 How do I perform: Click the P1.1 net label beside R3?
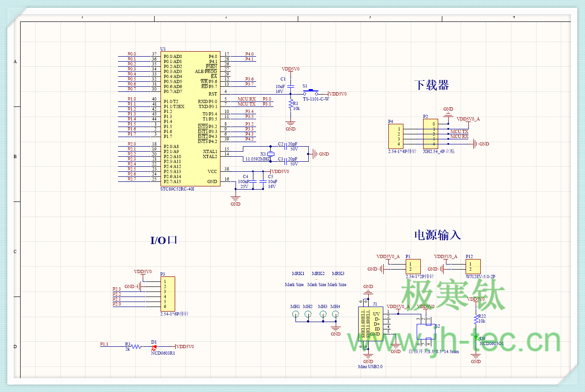104,344
